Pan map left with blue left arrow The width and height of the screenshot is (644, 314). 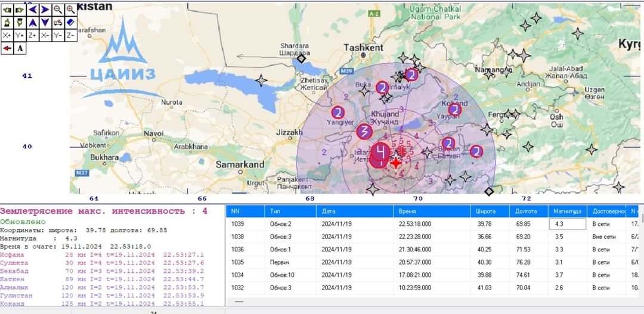33,10
